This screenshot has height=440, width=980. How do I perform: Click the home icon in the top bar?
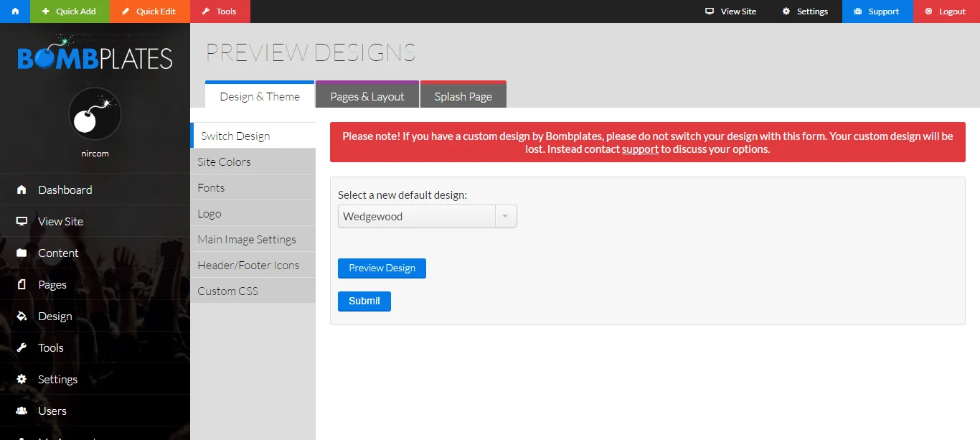click(x=15, y=11)
